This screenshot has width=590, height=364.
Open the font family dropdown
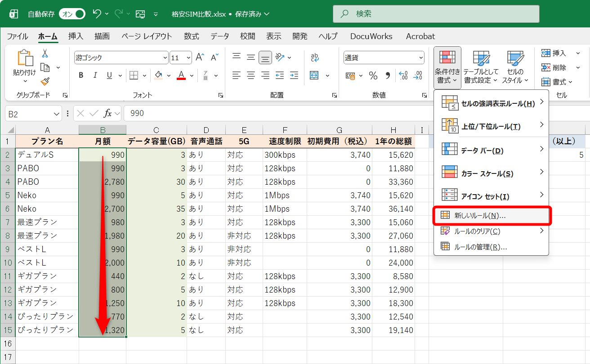pos(165,58)
